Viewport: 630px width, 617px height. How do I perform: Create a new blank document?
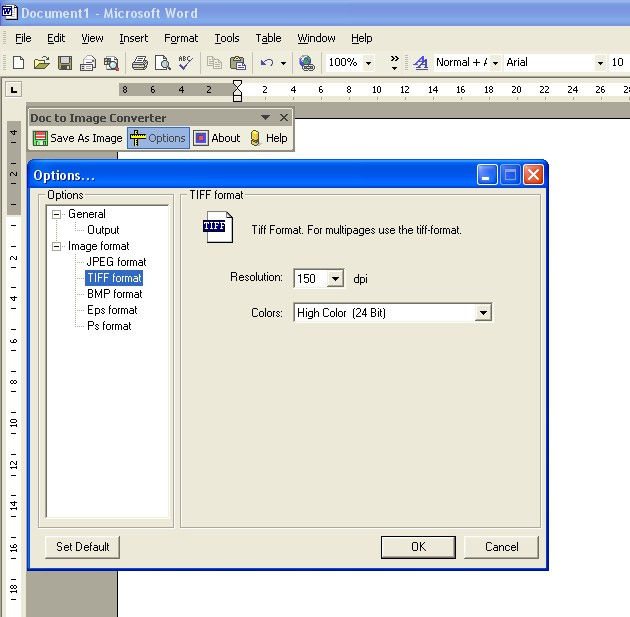point(18,63)
